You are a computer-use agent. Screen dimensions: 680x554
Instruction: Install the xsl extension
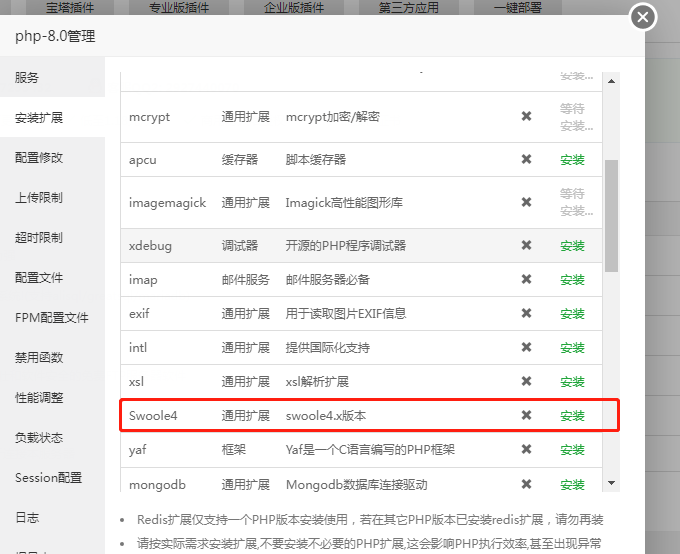[x=572, y=382]
